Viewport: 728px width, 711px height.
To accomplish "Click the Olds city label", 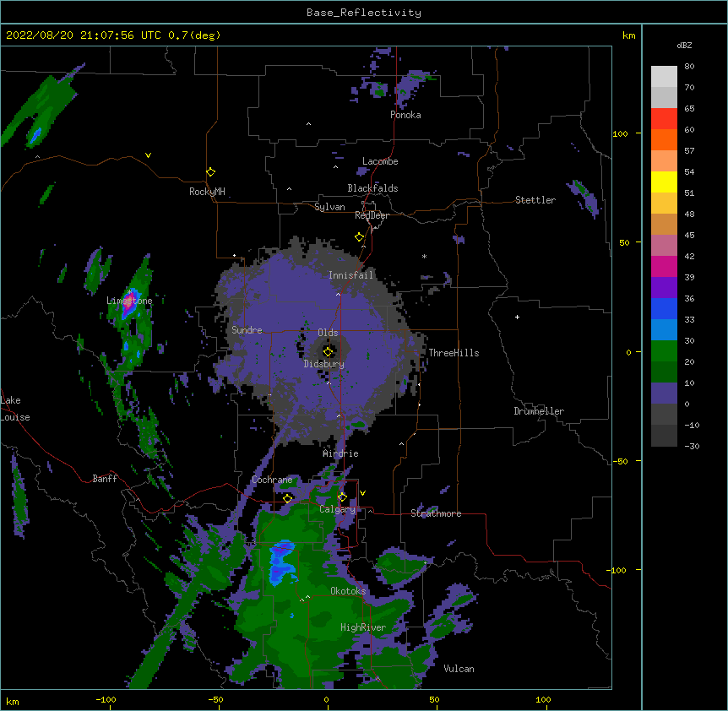I will (x=328, y=333).
